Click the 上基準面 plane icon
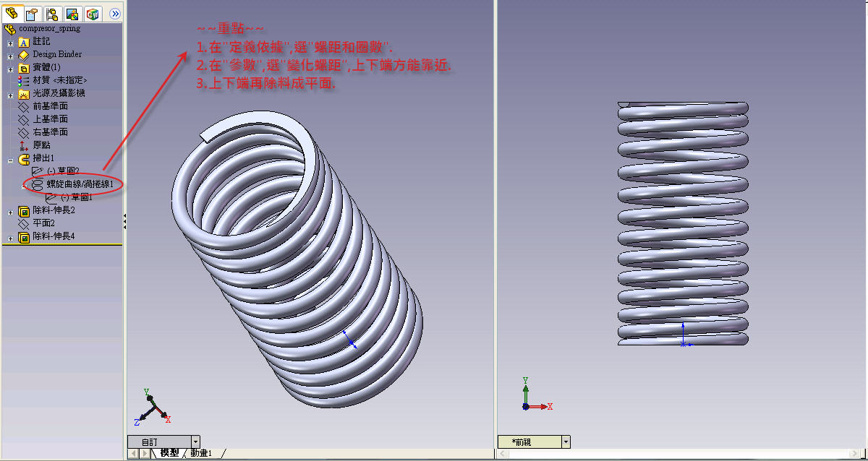The width and height of the screenshot is (868, 461). (24, 120)
